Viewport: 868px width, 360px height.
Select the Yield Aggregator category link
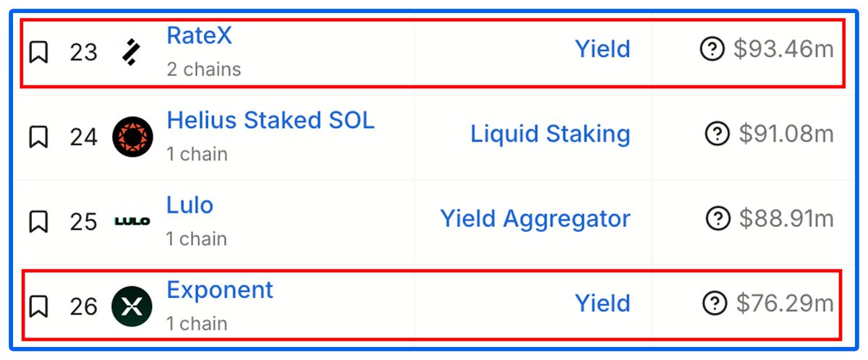535,218
